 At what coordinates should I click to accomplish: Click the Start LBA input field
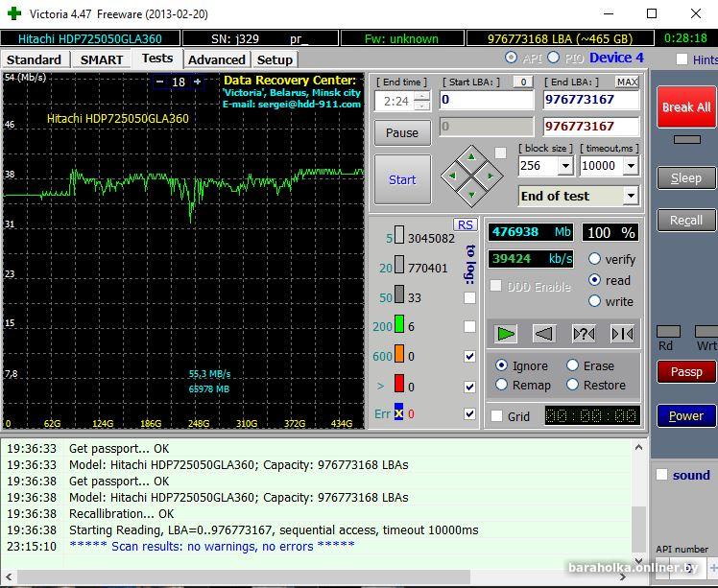487,100
